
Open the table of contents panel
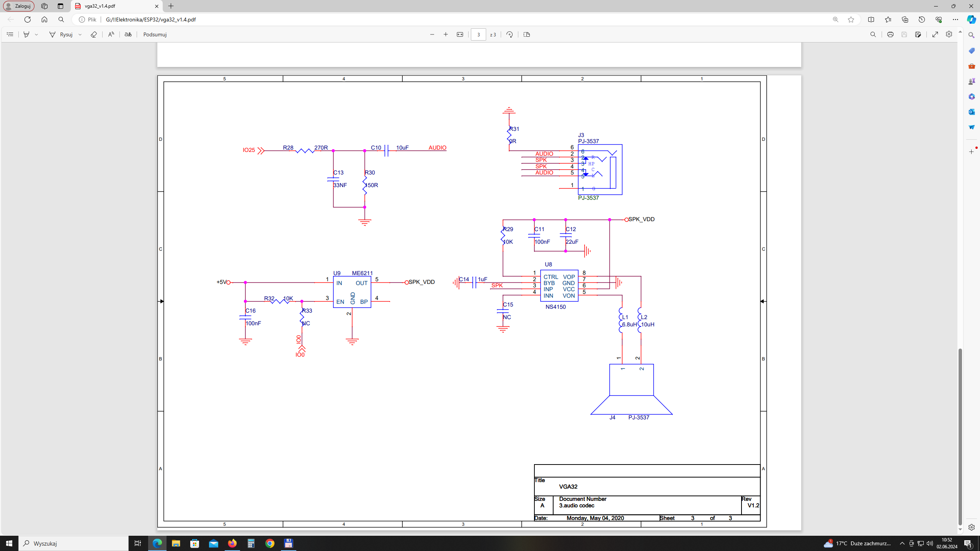[x=10, y=34]
